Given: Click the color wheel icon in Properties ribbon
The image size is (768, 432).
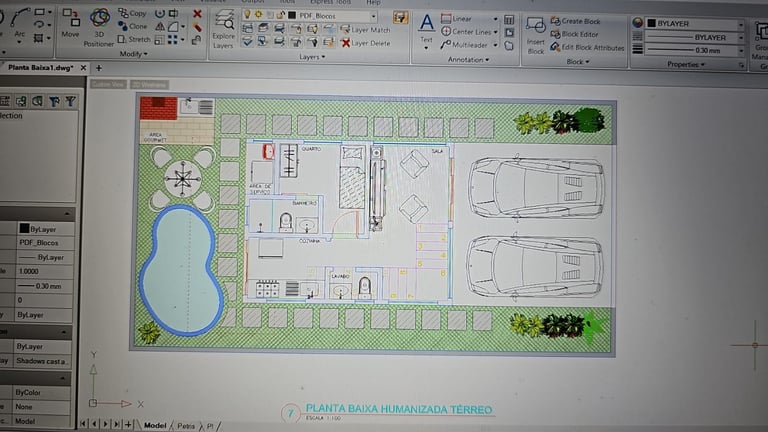Looking at the screenshot, I should [637, 23].
